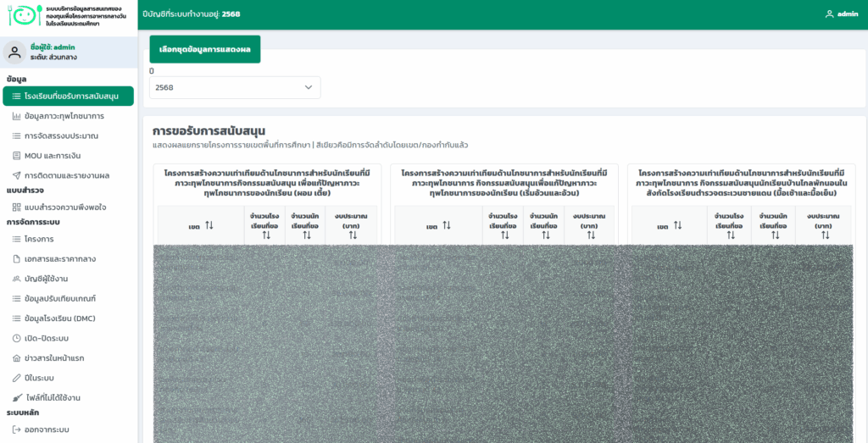Click the home icon for ข่าวสารในหน้าแรก

[17, 357]
